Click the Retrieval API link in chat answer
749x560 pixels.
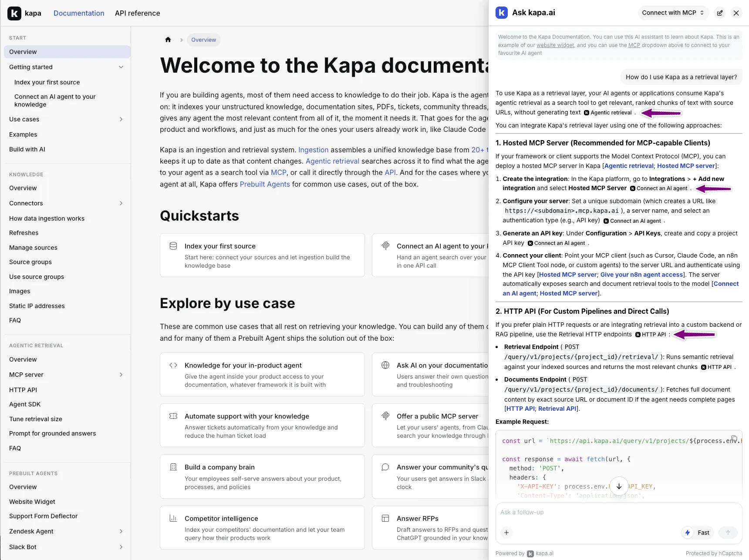(557, 409)
